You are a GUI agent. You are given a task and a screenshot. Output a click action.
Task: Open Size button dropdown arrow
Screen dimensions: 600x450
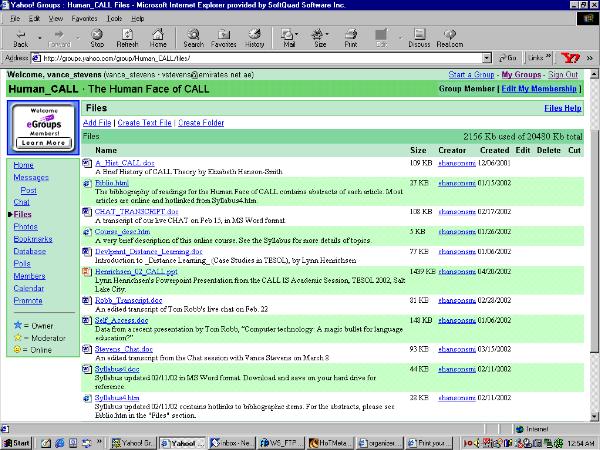pos(327,34)
